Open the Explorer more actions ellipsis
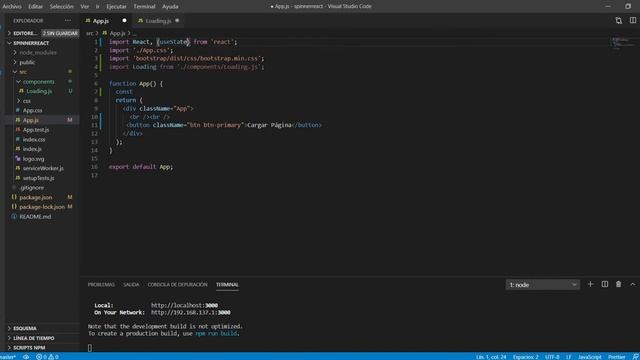Viewport: 640px width, 360px height. 68,20
